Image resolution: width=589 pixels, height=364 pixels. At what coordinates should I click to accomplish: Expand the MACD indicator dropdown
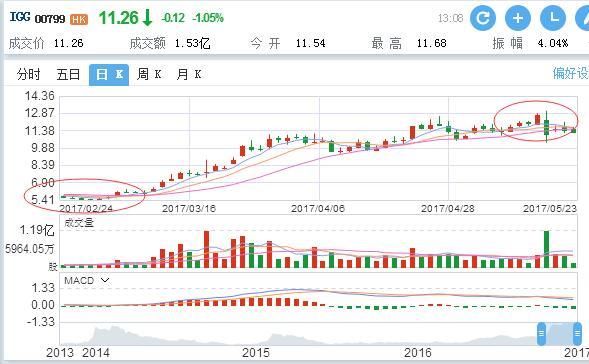click(105, 280)
